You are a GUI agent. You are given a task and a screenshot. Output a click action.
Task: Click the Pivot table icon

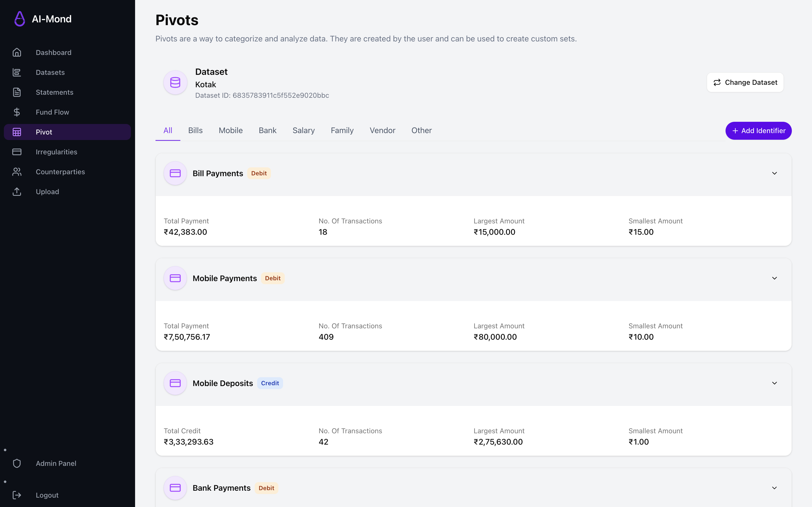[17, 132]
